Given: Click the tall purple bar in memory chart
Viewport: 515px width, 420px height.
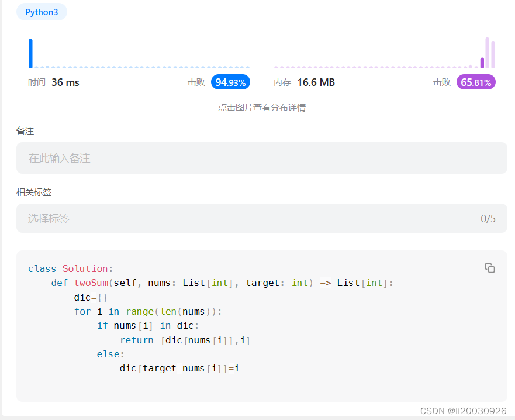Looking at the screenshot, I should (486, 53).
